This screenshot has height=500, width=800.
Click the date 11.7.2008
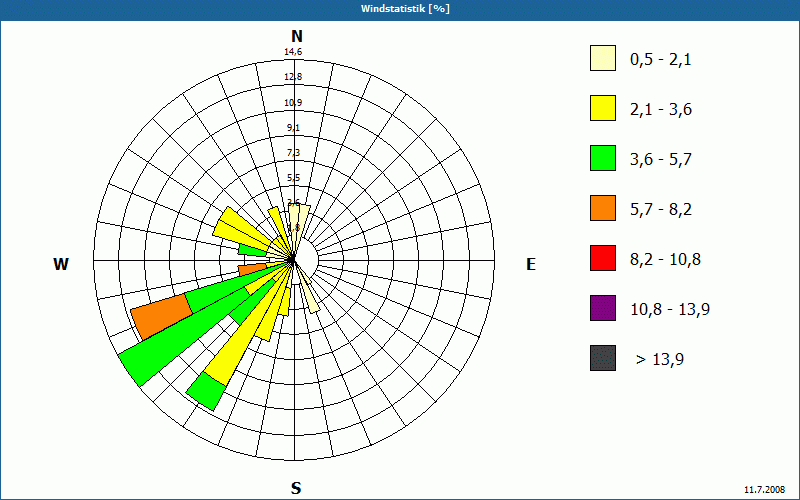[764, 490]
